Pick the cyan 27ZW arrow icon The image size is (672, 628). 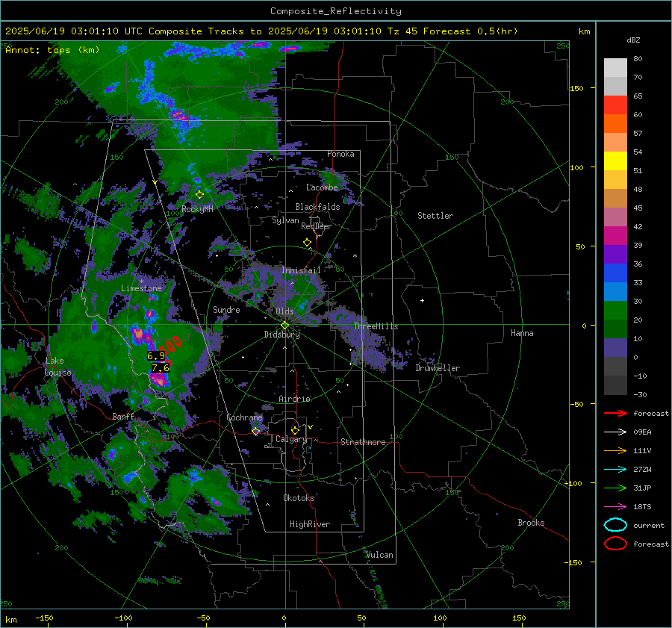pos(615,470)
